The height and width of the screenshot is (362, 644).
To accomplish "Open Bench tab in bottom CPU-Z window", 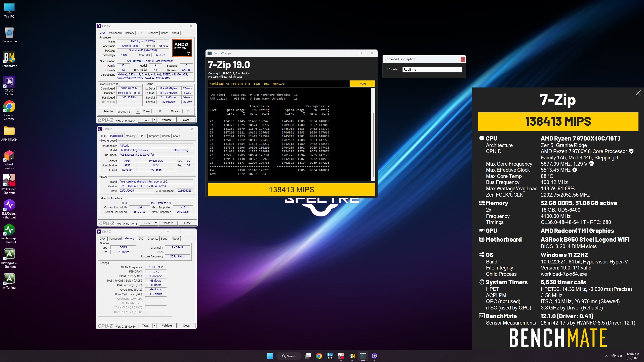I will point(165,239).
